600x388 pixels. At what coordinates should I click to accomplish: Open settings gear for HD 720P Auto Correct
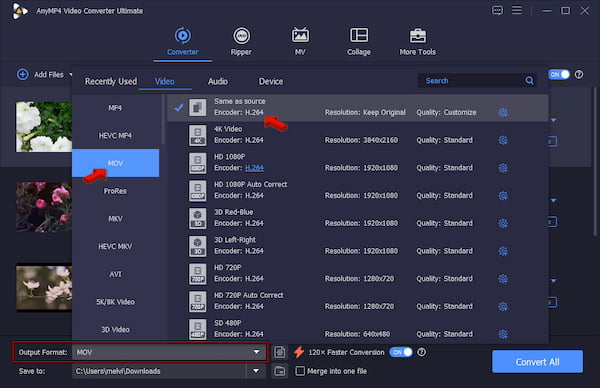point(503,306)
